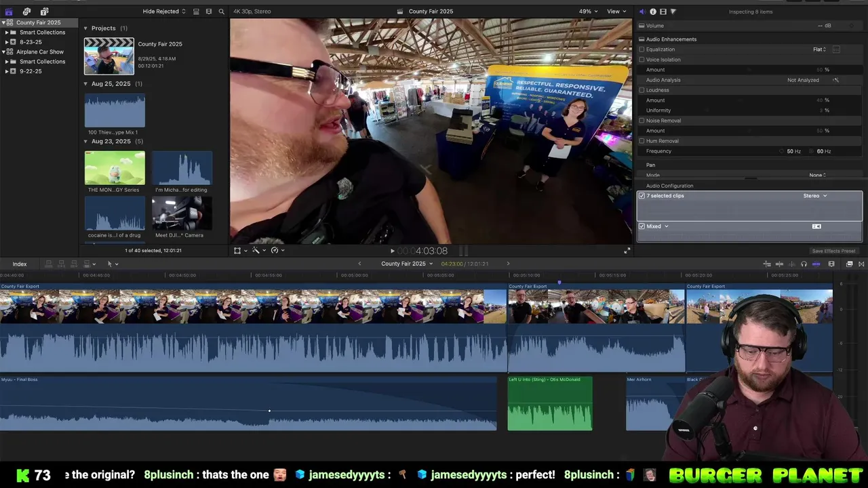The image size is (868, 488).
Task: Go forward in timeline history
Action: (x=508, y=264)
